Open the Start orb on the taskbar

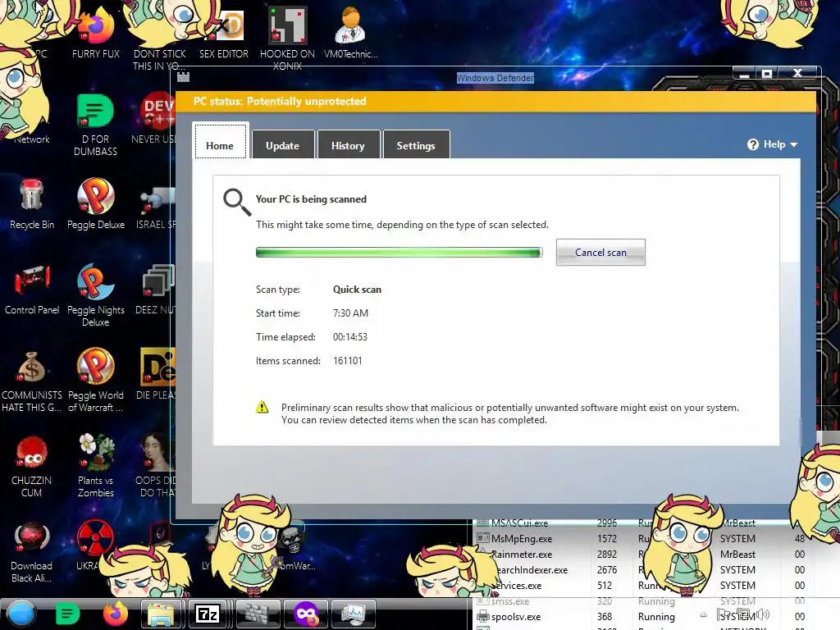tap(21, 614)
